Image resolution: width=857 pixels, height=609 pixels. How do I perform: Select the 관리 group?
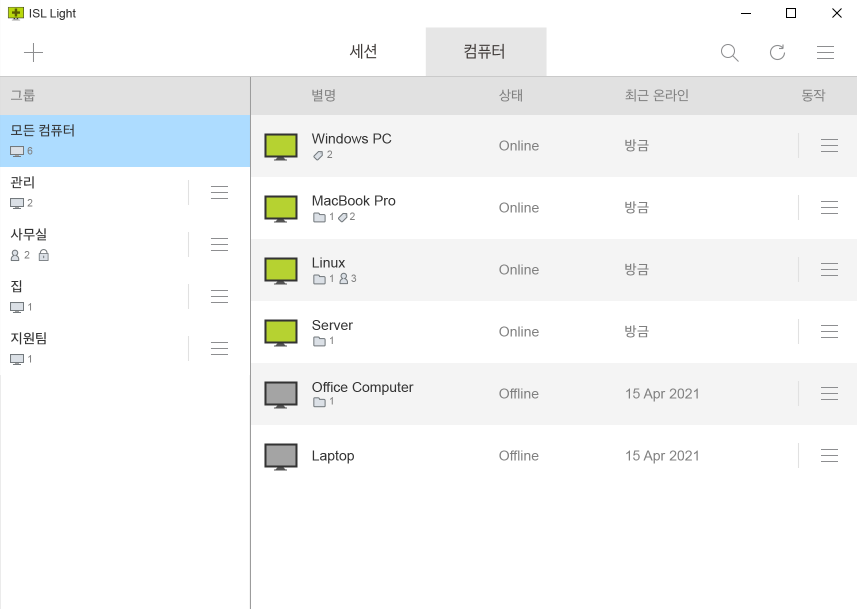pyautogui.click(x=125, y=192)
